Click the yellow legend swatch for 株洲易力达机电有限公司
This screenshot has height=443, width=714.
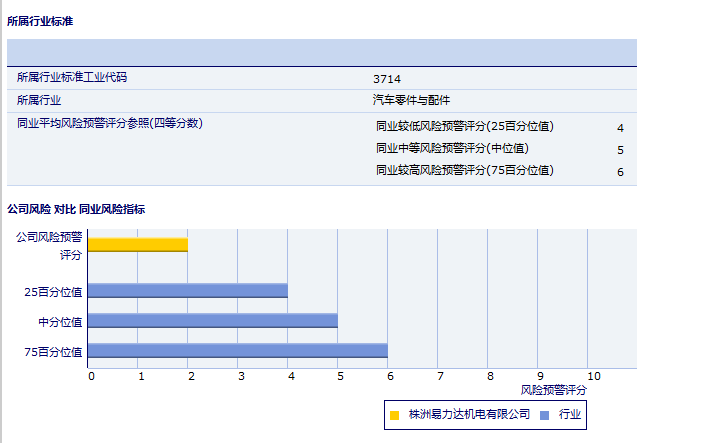point(395,415)
